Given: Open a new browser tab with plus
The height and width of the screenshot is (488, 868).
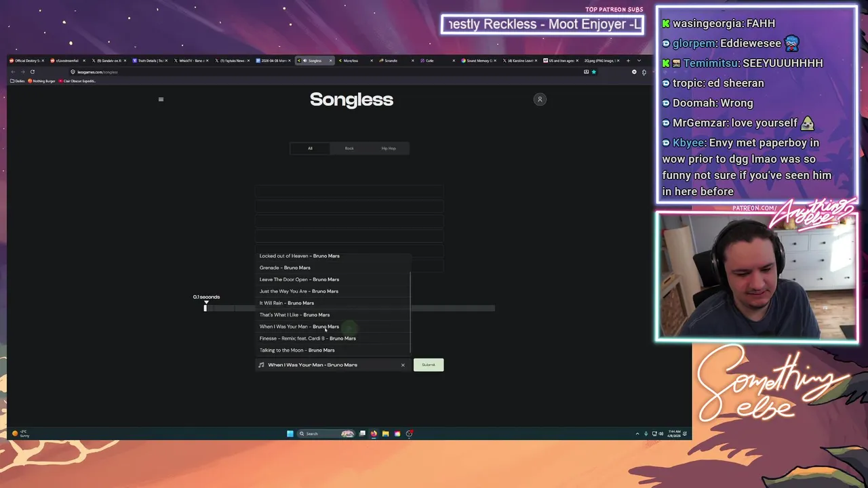Looking at the screenshot, I should [x=628, y=60].
